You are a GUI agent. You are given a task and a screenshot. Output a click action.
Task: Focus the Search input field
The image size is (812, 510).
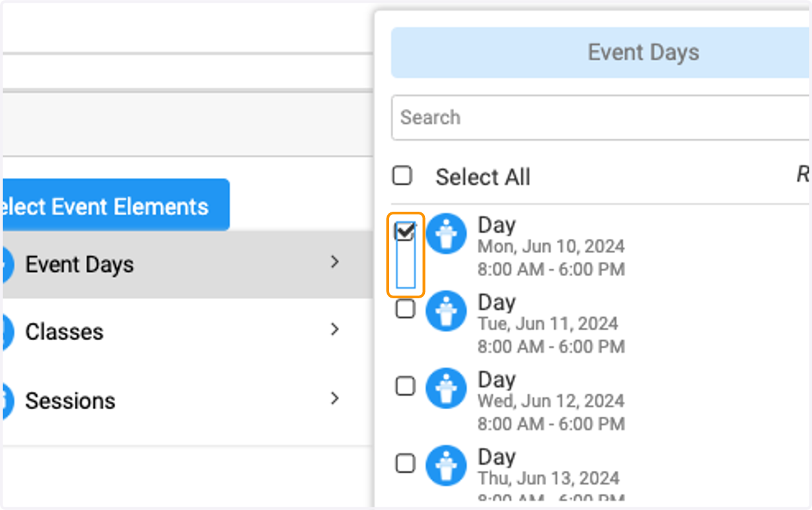(x=601, y=117)
